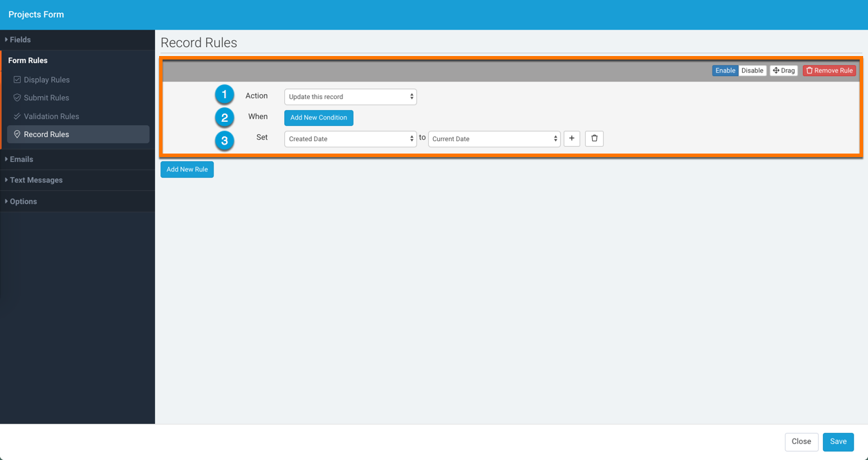Viewport: 868px width, 460px height.
Task: Click the Set label
Action: point(262,138)
